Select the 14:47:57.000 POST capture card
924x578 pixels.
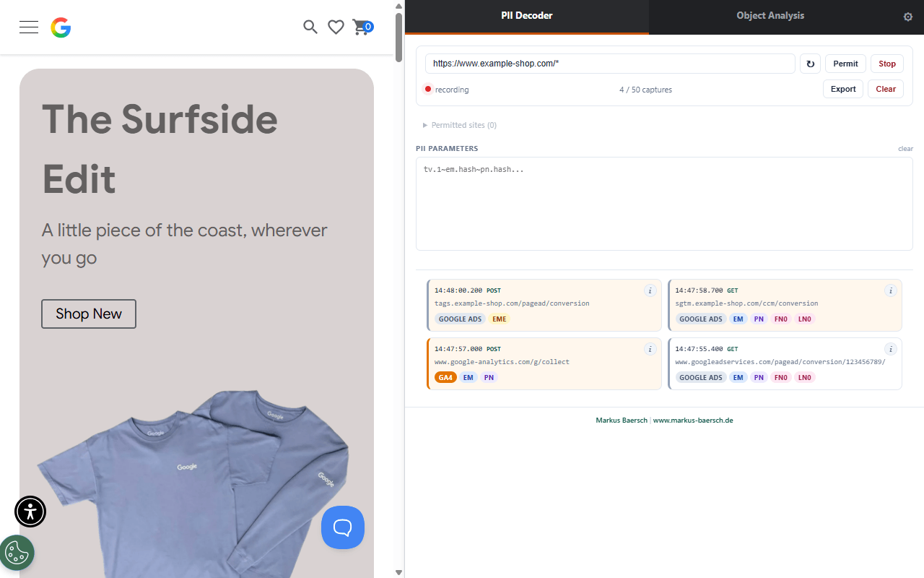pyautogui.click(x=544, y=363)
